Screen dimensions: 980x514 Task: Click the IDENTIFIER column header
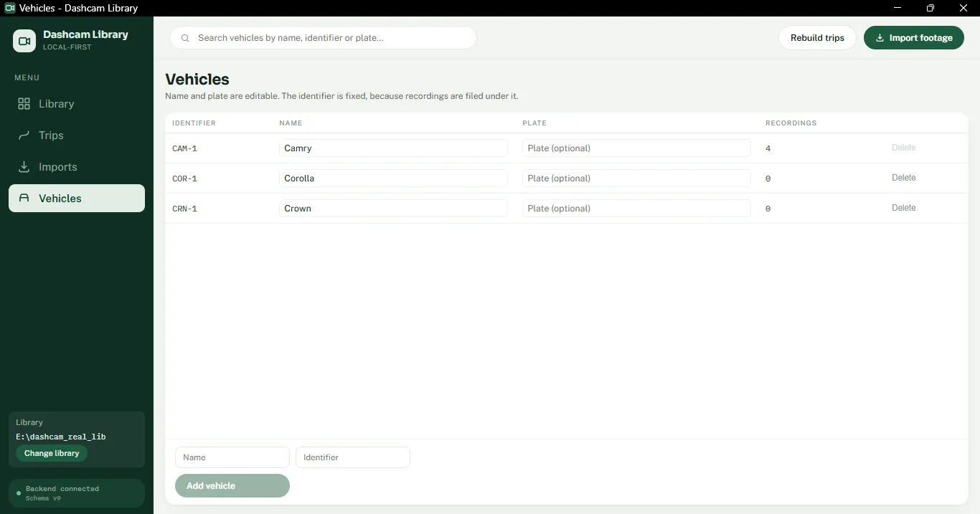pos(194,123)
